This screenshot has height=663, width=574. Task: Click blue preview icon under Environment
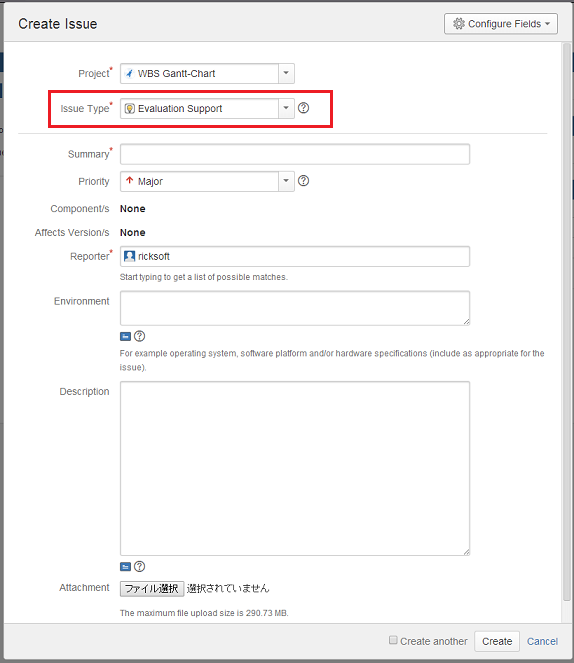126,337
